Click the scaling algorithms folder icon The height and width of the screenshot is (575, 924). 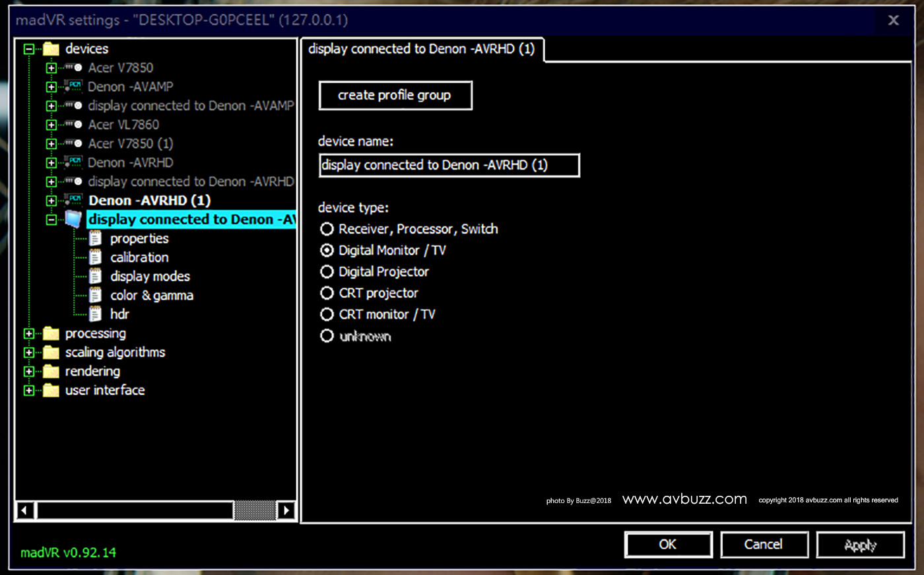51,353
